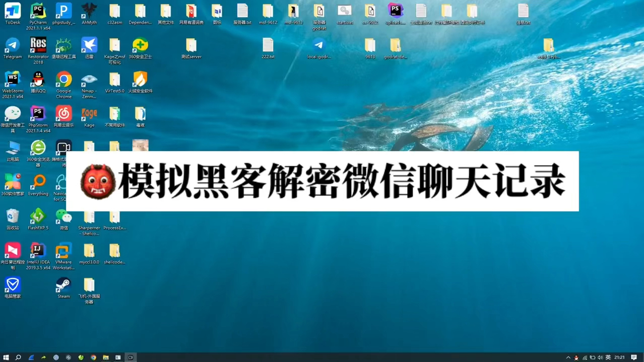Screen dimensions: 644x362
Task: Expand hidden icons in the system tray
Action: tap(568, 357)
